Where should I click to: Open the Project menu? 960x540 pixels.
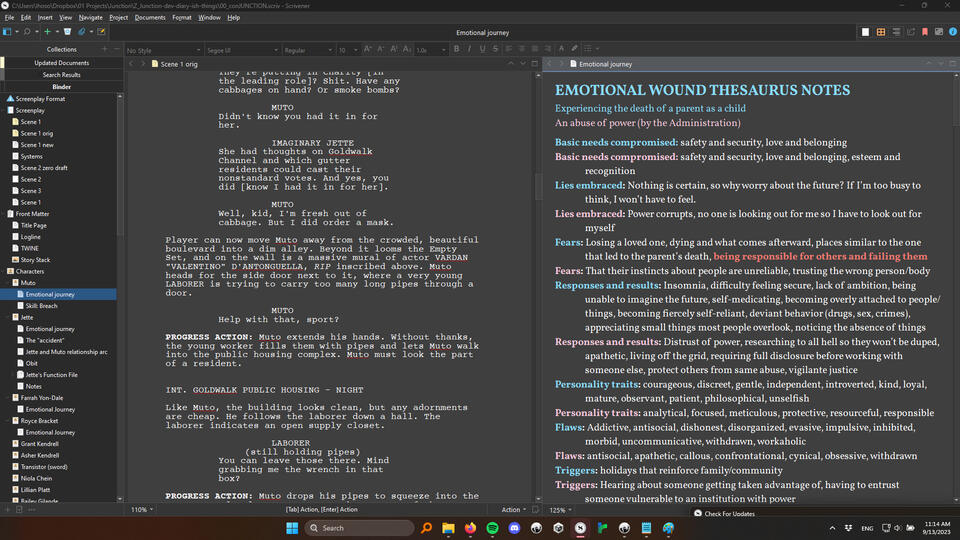[119, 18]
